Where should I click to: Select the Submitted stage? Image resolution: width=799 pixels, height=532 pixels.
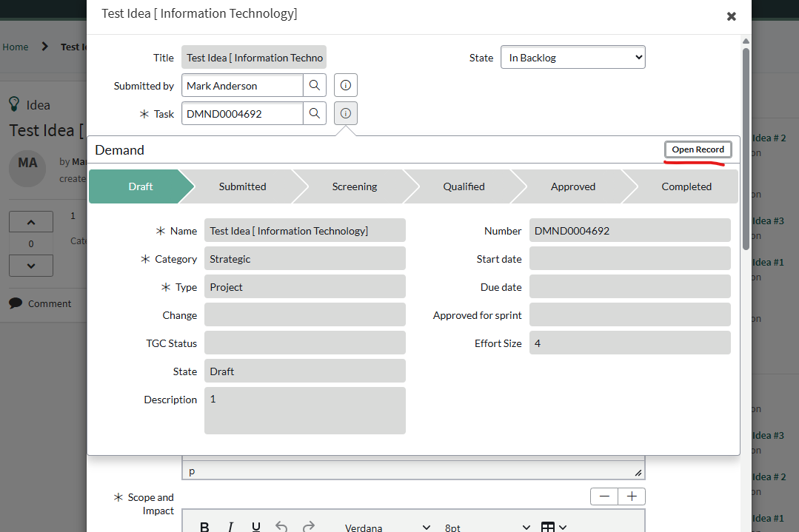pyautogui.click(x=243, y=186)
